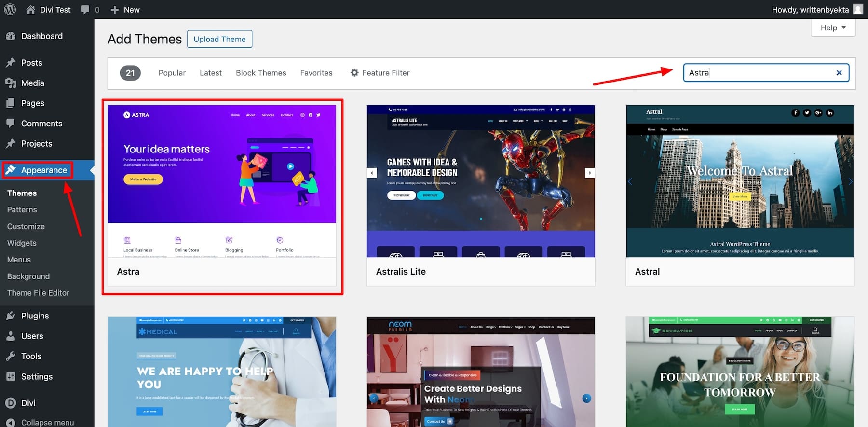Click the Add Themes page heading
The height and width of the screenshot is (427, 868).
[145, 39]
